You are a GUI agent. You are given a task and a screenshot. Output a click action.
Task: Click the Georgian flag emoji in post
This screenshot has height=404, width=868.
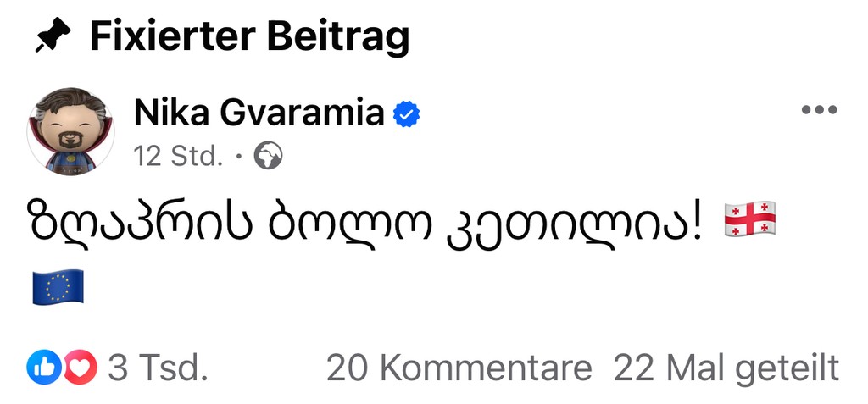pyautogui.click(x=750, y=219)
